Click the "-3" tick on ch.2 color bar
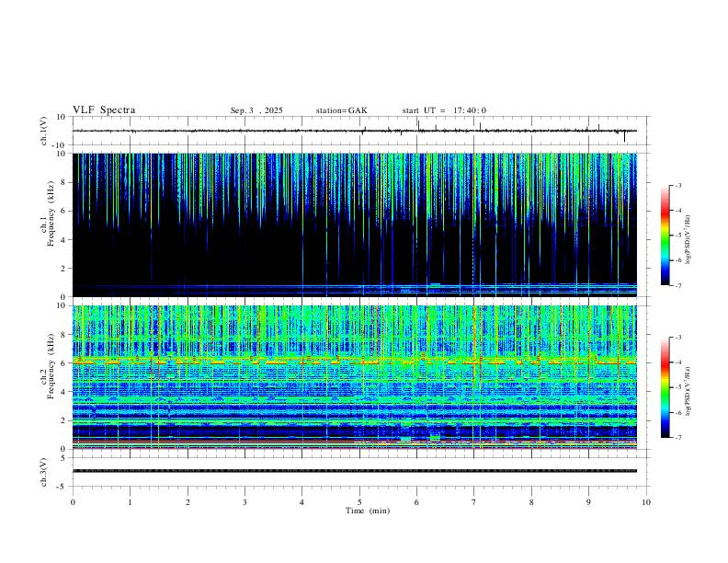The image size is (728, 563). [677, 338]
